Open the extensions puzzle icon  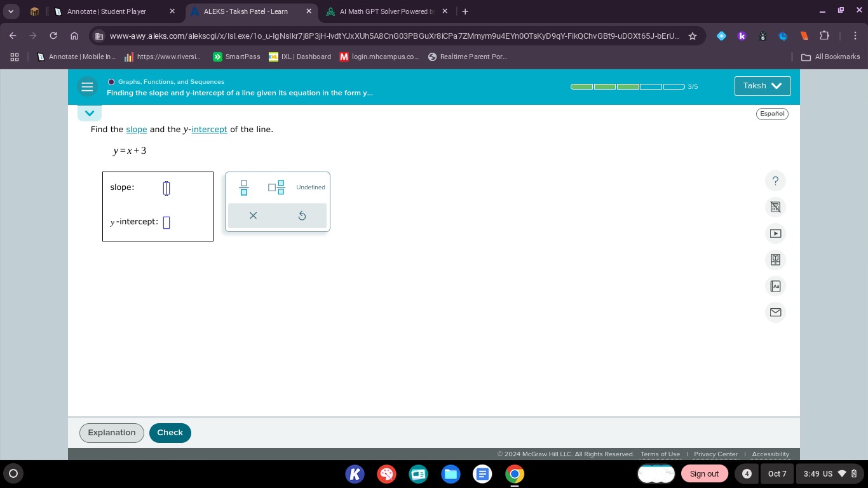point(824,36)
